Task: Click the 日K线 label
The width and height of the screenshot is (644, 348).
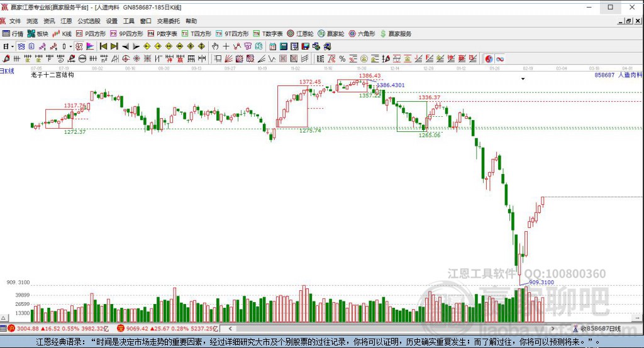Action: pos(8,71)
